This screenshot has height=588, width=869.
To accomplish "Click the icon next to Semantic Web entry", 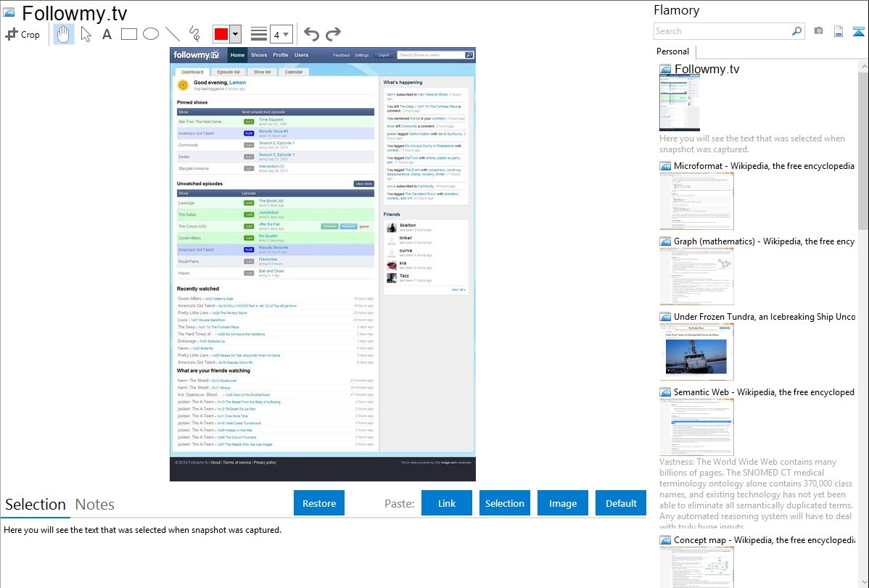I will tap(665, 392).
